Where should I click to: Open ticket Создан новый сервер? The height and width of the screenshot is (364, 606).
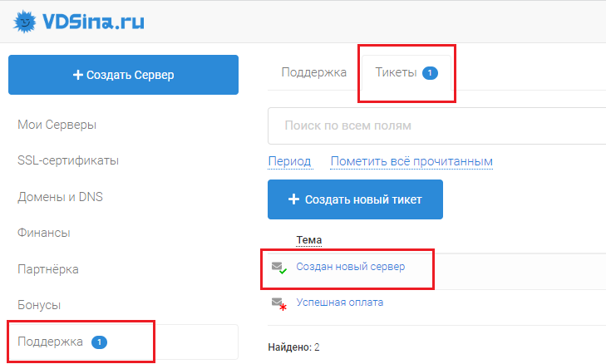[351, 267]
